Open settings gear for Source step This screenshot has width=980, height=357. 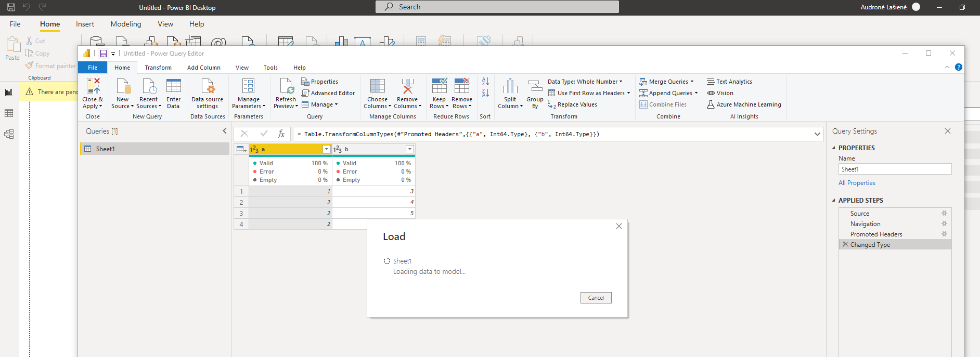tap(944, 213)
